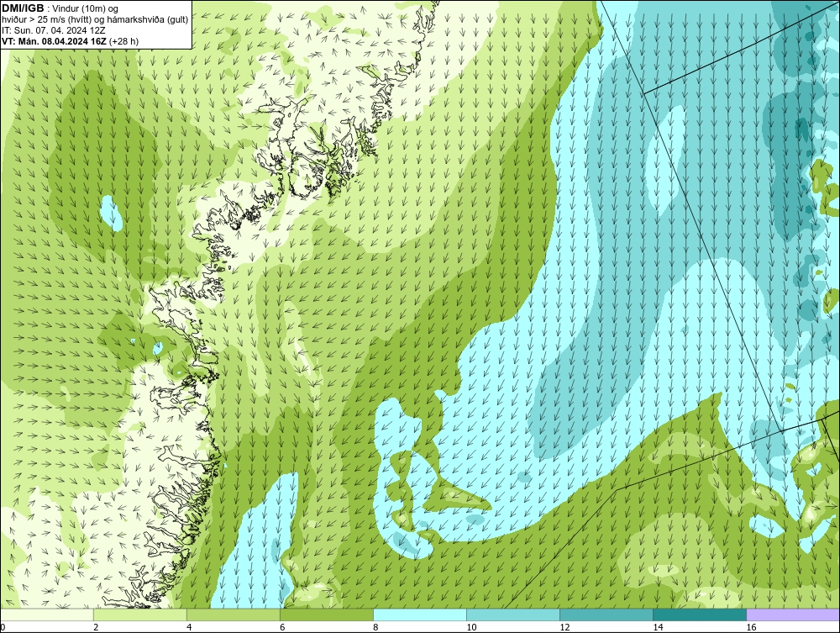Click the light green 4–6 m/s legend swatch
The height and width of the screenshot is (633, 840).
pyautogui.click(x=233, y=615)
